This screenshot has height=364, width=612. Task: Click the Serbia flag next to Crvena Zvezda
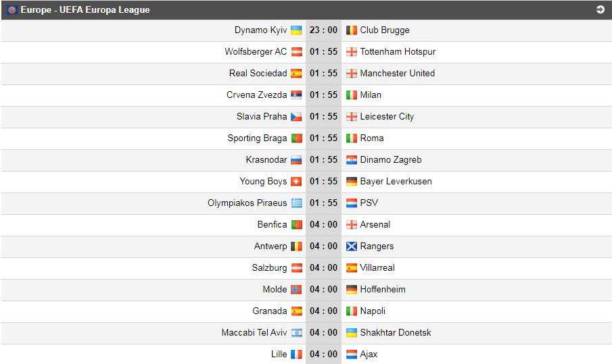(x=297, y=95)
